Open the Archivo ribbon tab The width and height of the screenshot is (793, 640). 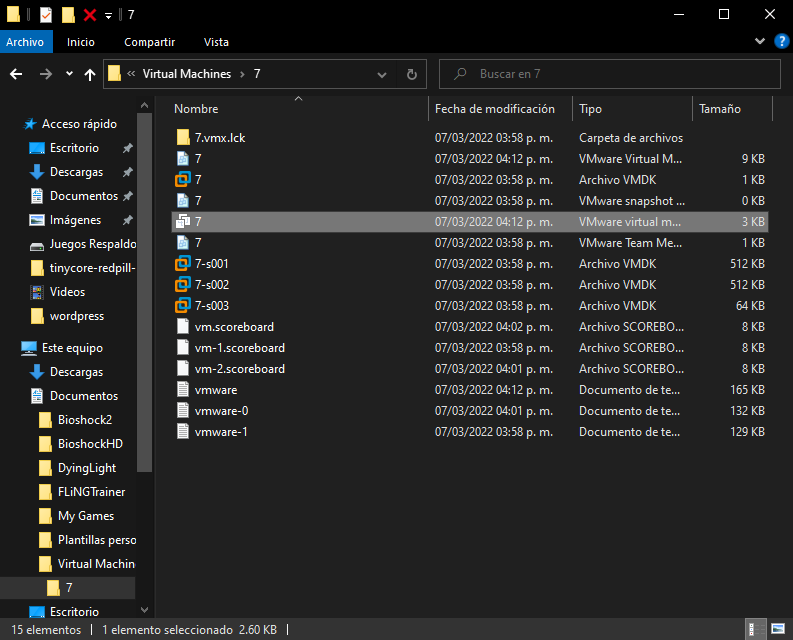pos(25,42)
